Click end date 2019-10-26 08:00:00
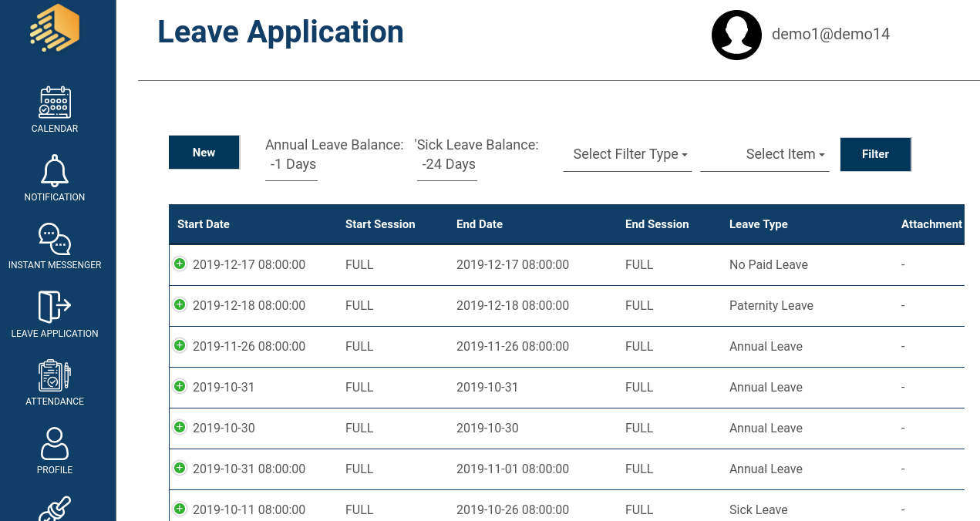The height and width of the screenshot is (521, 980). click(513, 509)
